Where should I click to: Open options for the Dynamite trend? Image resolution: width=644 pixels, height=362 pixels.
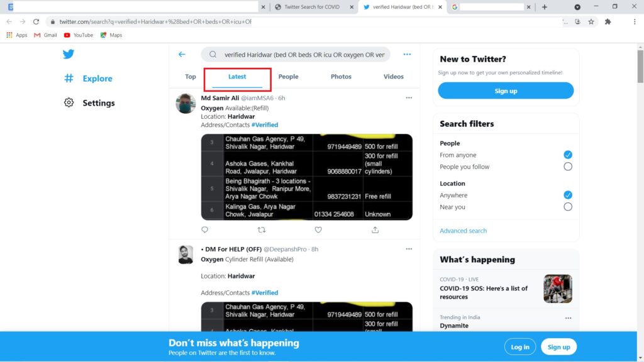(568, 318)
